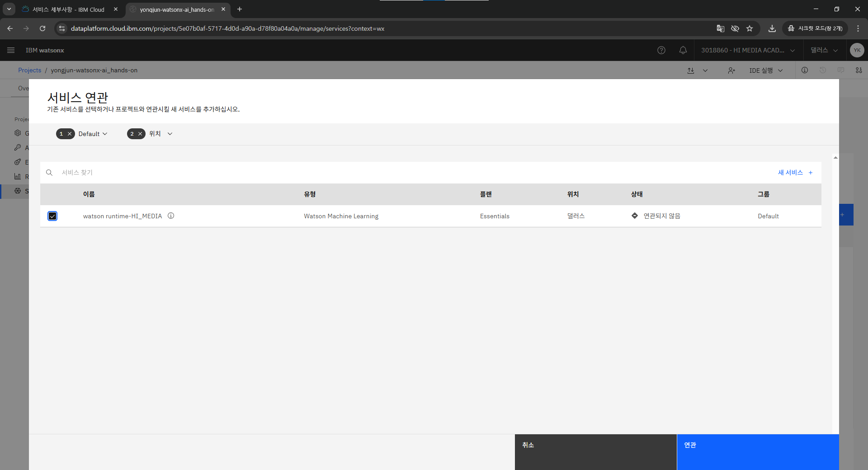Click scroll up arrow of service list
The height and width of the screenshot is (470, 868).
pyautogui.click(x=835, y=158)
